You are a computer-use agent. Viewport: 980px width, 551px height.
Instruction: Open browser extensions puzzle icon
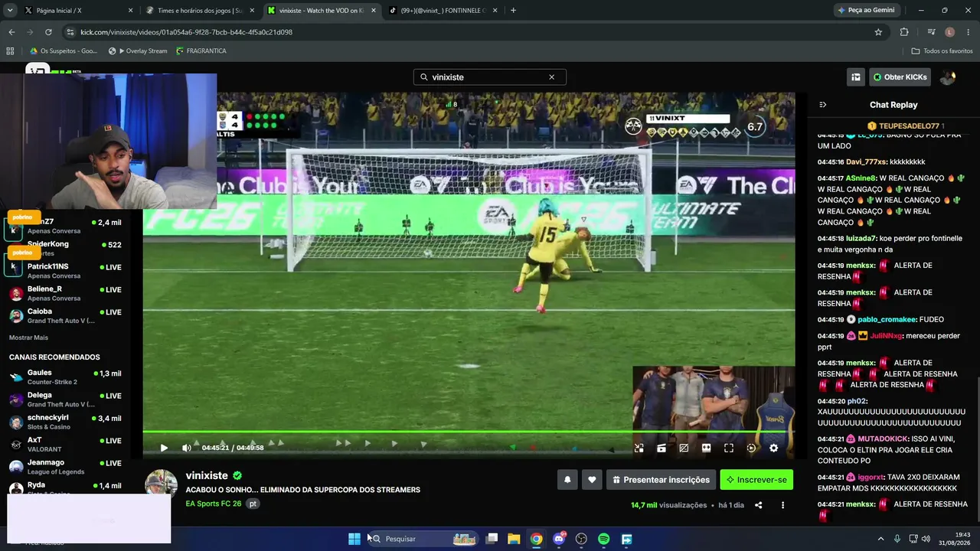tap(904, 32)
